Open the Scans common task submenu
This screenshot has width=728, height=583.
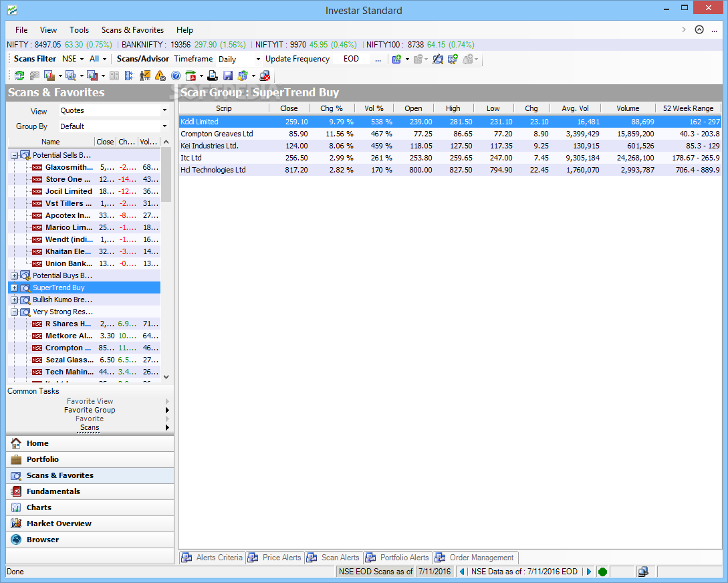[90, 427]
